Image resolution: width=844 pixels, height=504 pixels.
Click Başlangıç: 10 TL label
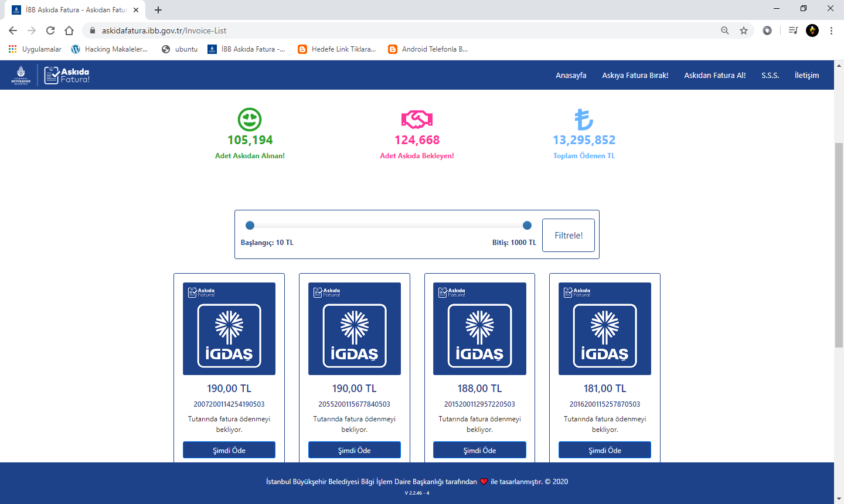pos(267,243)
